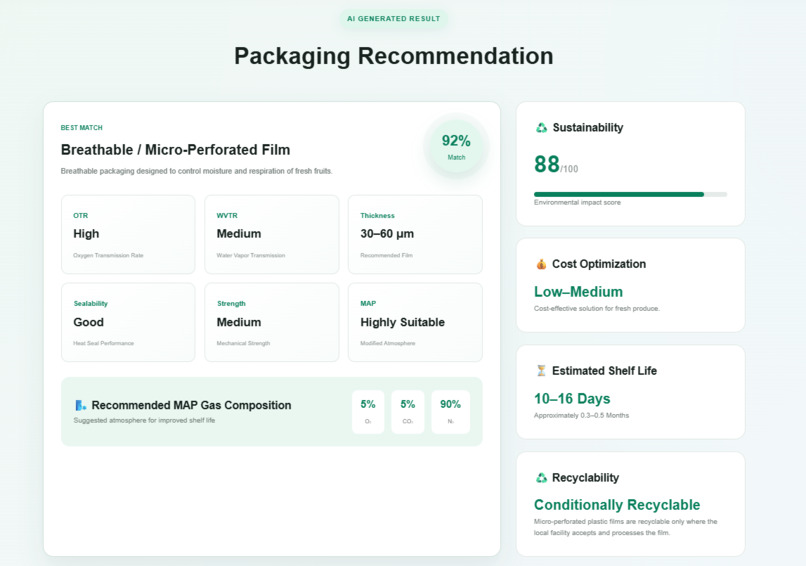Select the WVTR Medium card

(x=271, y=234)
